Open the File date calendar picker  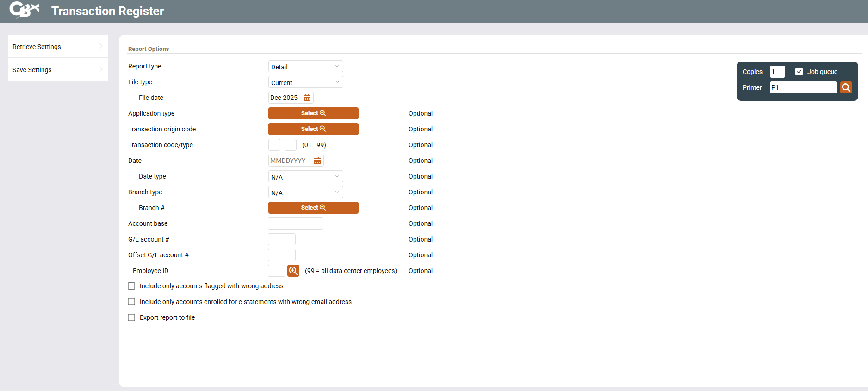307,98
